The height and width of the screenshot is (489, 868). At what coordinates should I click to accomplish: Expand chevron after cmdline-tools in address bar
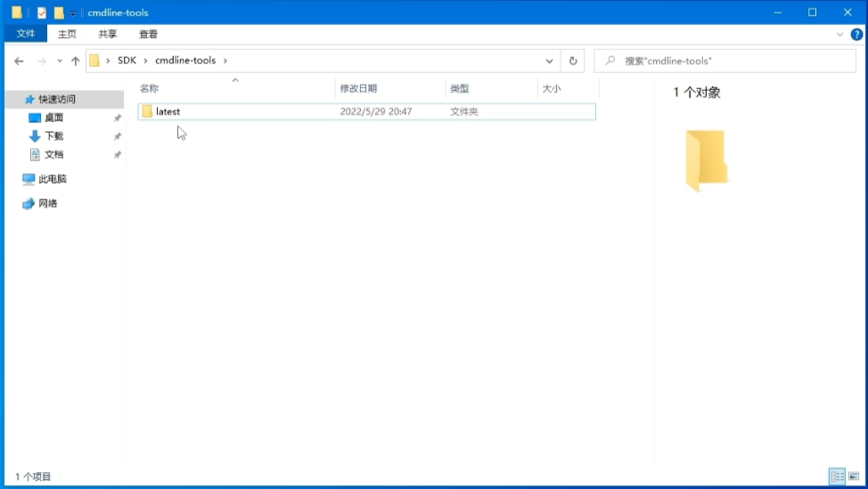point(225,61)
